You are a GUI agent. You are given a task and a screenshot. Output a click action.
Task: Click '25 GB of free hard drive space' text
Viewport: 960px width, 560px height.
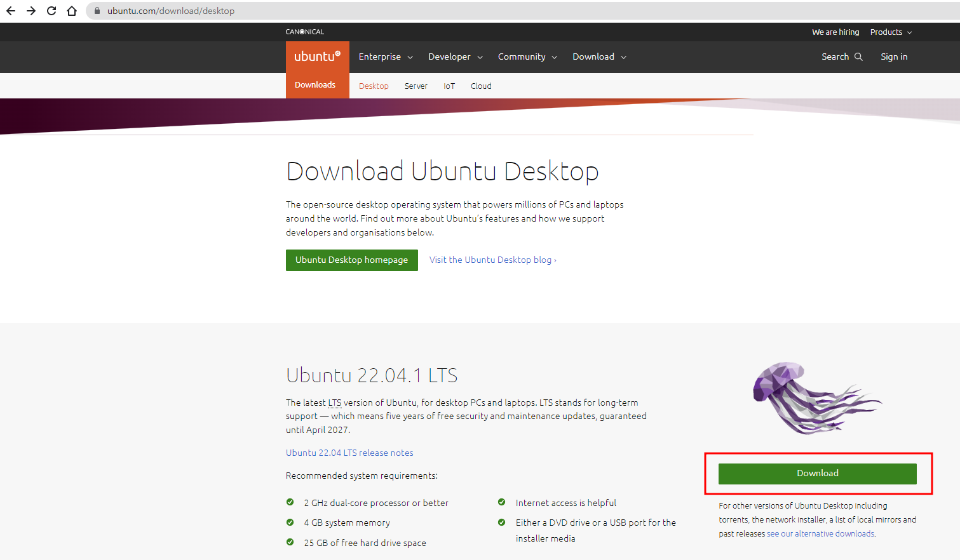point(365,543)
